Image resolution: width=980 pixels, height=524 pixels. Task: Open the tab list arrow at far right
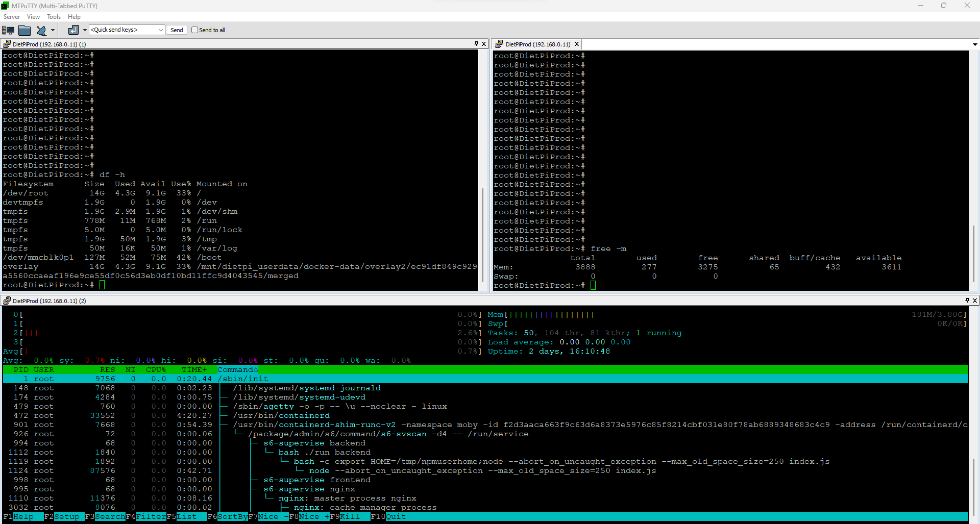975,44
